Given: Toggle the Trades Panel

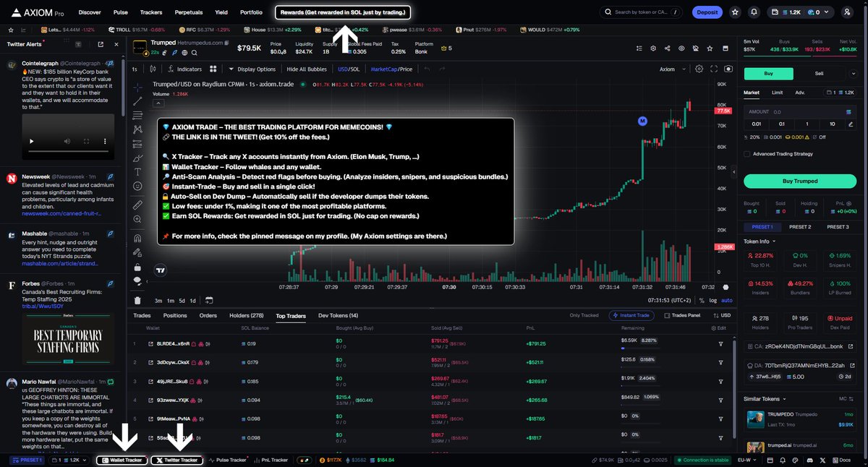Looking at the screenshot, I should click(681, 315).
